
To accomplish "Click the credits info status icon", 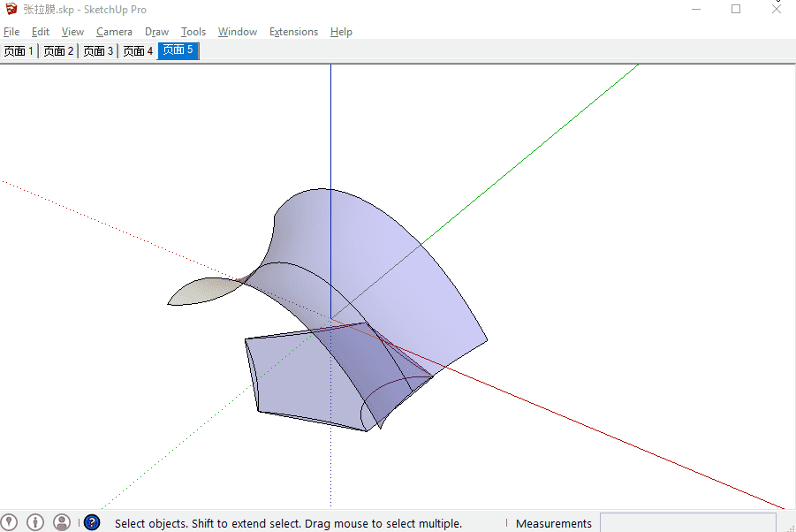I will (x=35, y=522).
